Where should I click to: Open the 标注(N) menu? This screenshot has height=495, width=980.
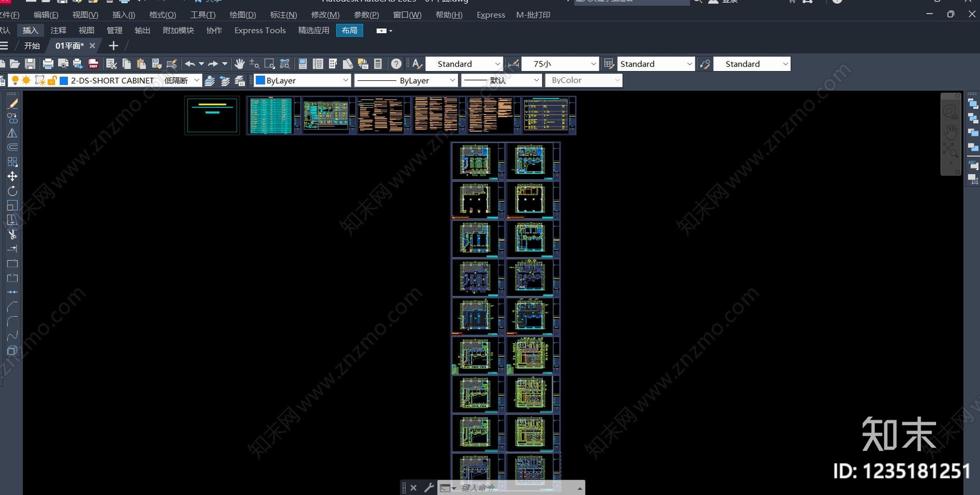pyautogui.click(x=283, y=15)
